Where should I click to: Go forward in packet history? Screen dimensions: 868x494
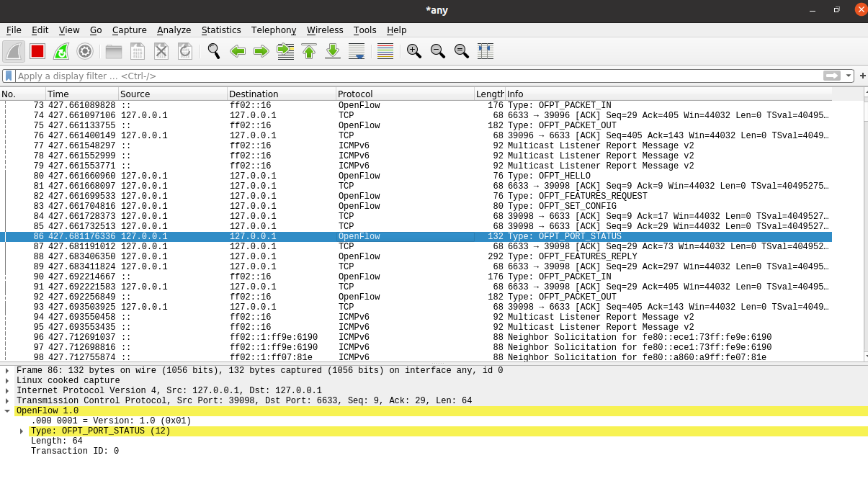[261, 51]
